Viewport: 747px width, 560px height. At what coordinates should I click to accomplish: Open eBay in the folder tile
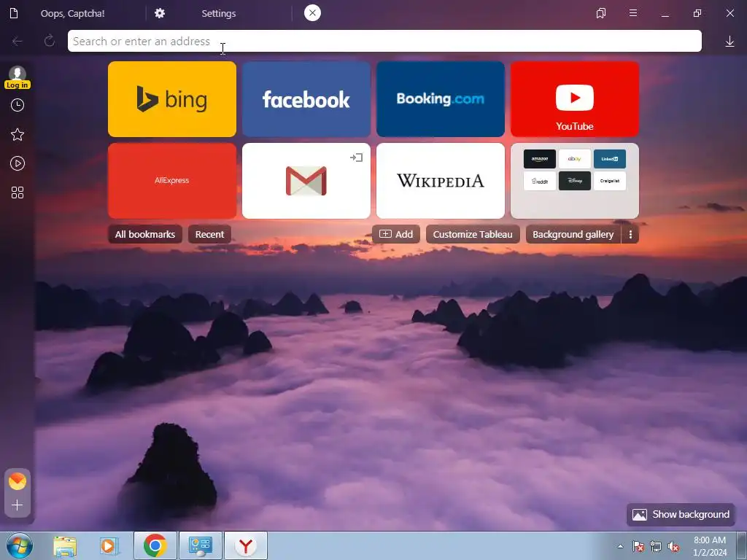(575, 159)
